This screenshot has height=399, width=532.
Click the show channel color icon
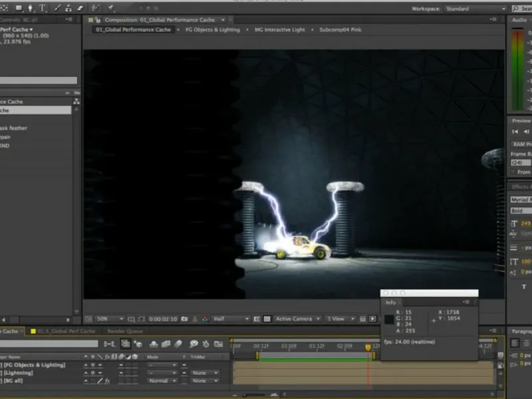pos(205,319)
